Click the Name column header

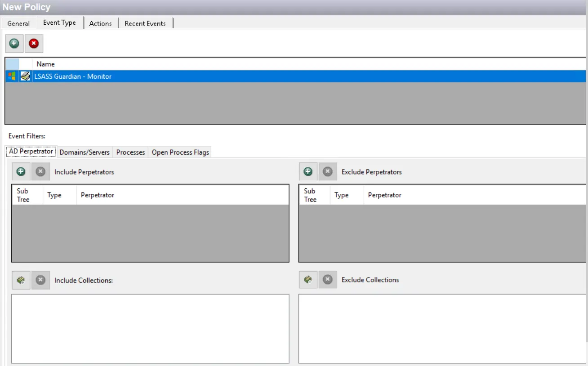309,64
